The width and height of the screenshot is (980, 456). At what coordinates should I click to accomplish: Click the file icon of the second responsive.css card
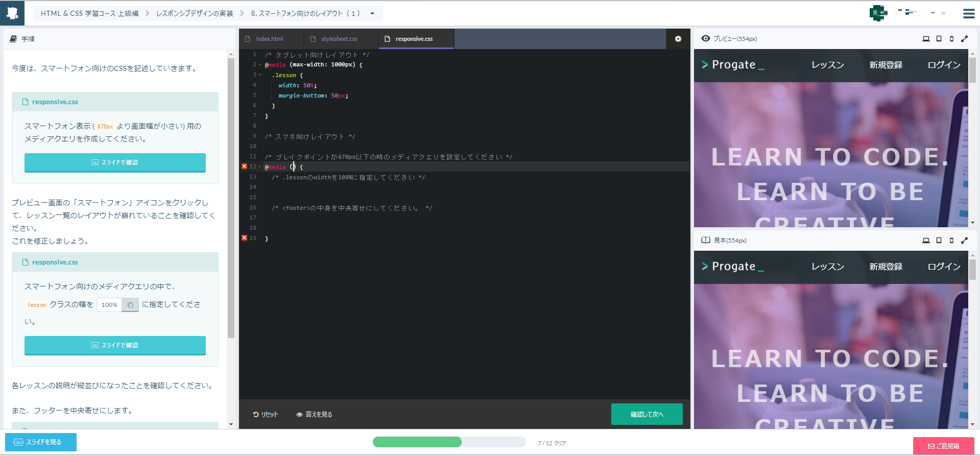25,262
